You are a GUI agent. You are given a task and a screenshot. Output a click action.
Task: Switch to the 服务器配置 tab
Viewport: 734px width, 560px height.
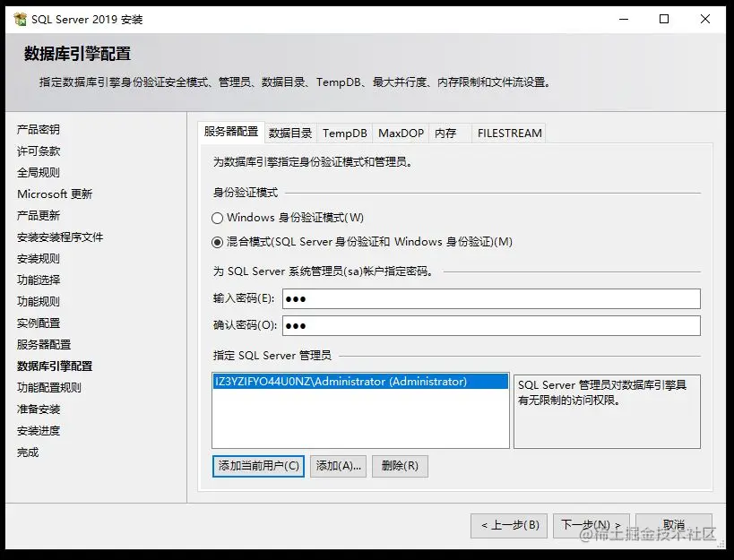pos(231,132)
